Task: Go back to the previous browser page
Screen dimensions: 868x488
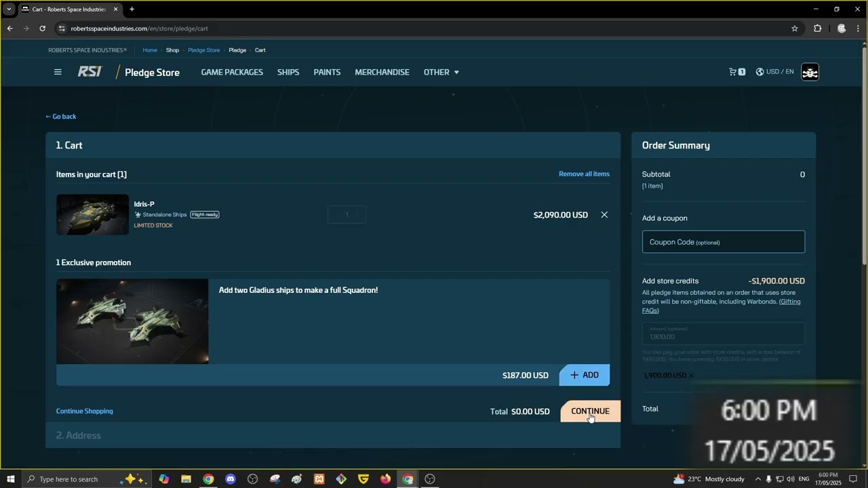Action: (x=9, y=28)
